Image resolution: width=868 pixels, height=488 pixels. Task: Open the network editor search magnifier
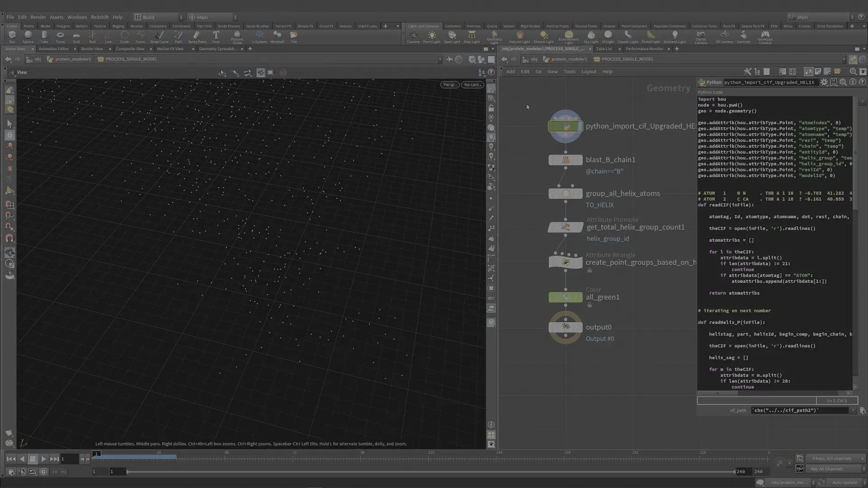point(853,71)
